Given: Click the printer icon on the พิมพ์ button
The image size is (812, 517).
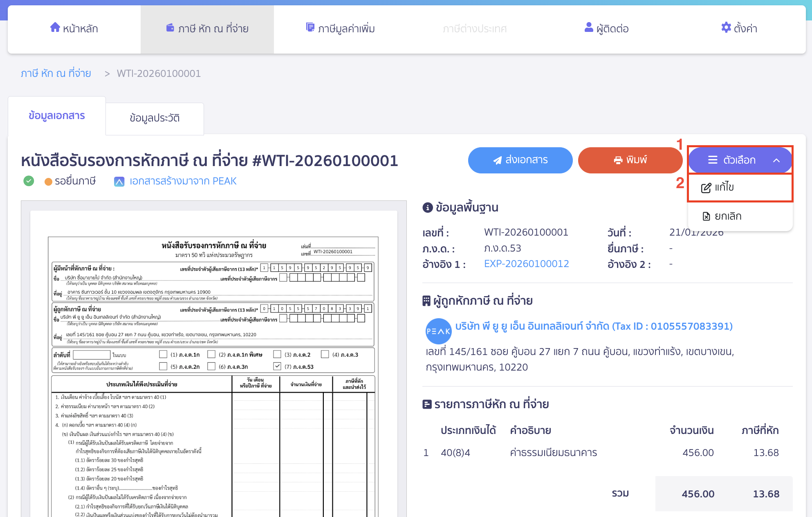Looking at the screenshot, I should coord(617,160).
